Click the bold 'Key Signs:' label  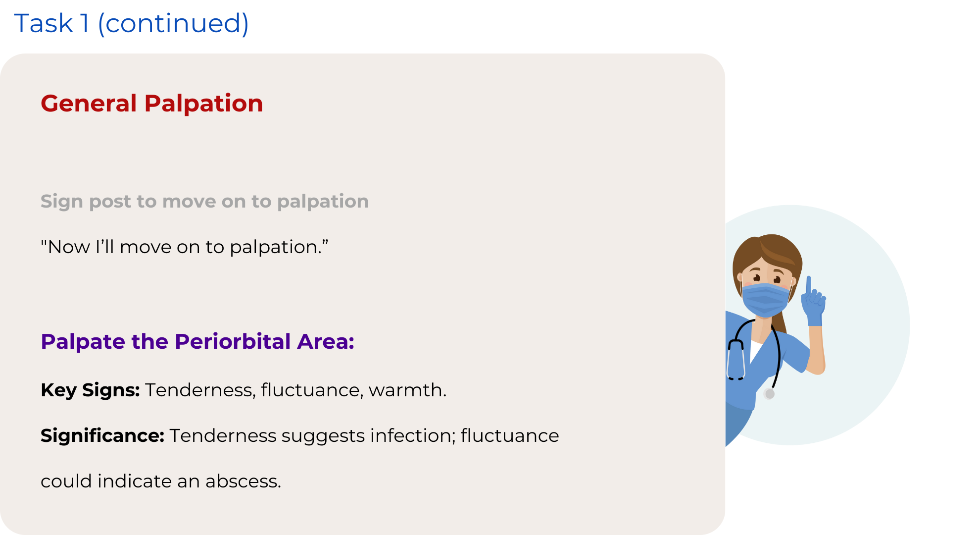point(90,390)
